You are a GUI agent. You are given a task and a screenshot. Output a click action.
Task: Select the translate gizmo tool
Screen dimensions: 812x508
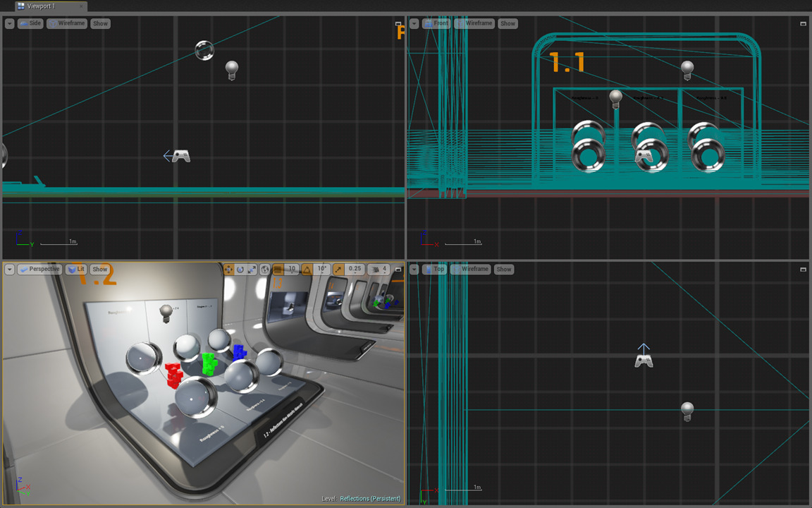coord(228,269)
